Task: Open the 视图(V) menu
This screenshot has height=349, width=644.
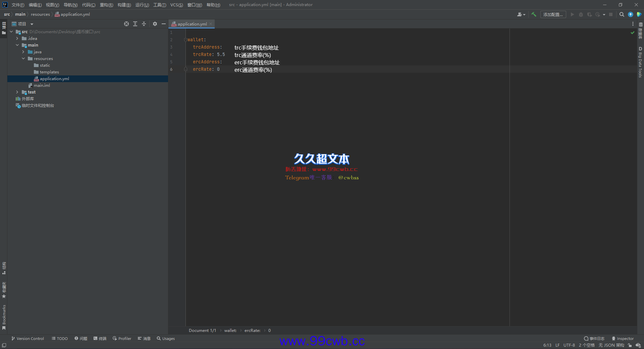Action: [53, 5]
